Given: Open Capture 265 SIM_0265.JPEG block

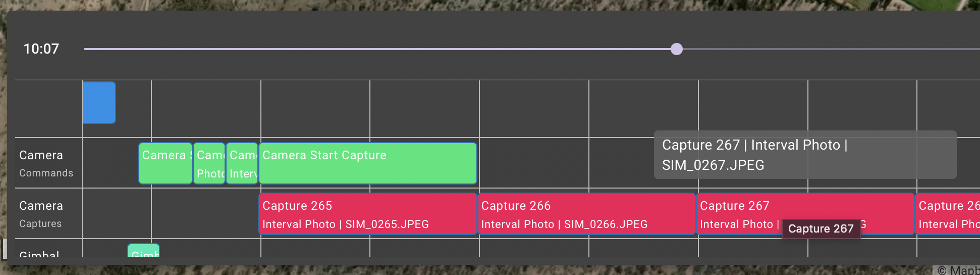Looking at the screenshot, I should coord(368,214).
